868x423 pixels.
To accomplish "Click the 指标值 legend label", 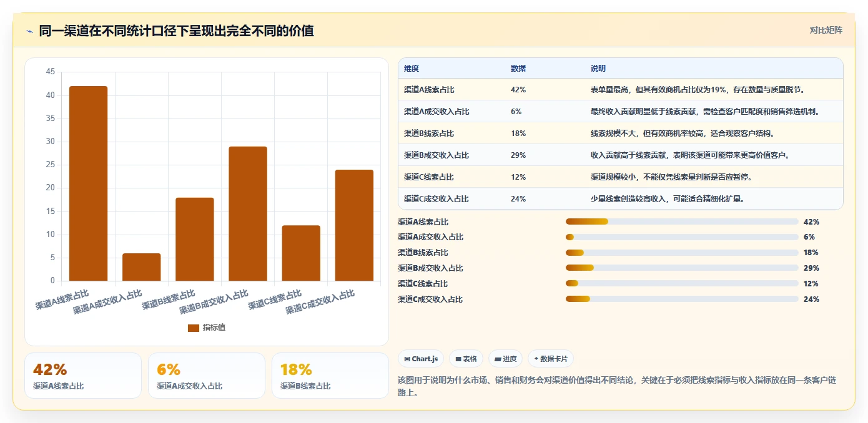I will (214, 328).
